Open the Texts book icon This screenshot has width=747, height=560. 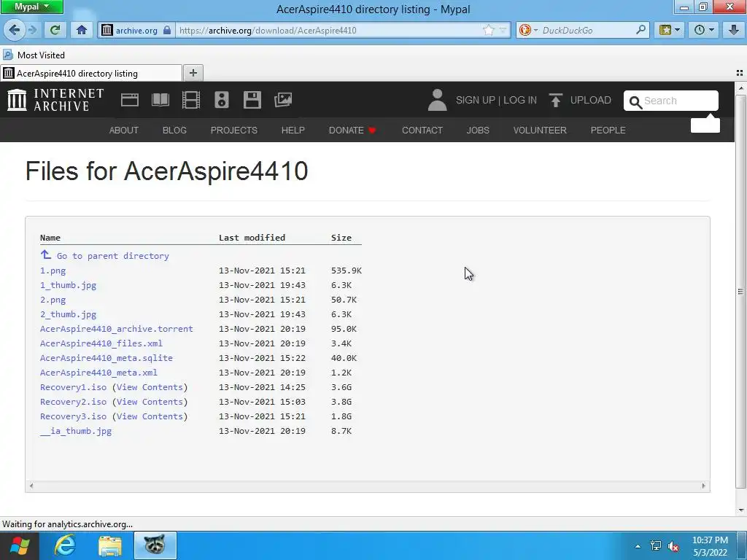160,100
